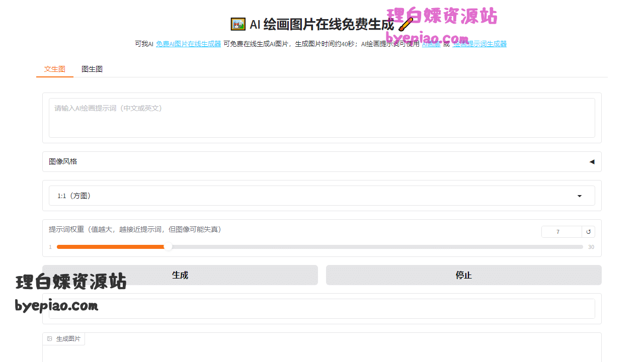644x362 pixels.
Task: Open the 图生图 tab
Action: click(x=92, y=69)
